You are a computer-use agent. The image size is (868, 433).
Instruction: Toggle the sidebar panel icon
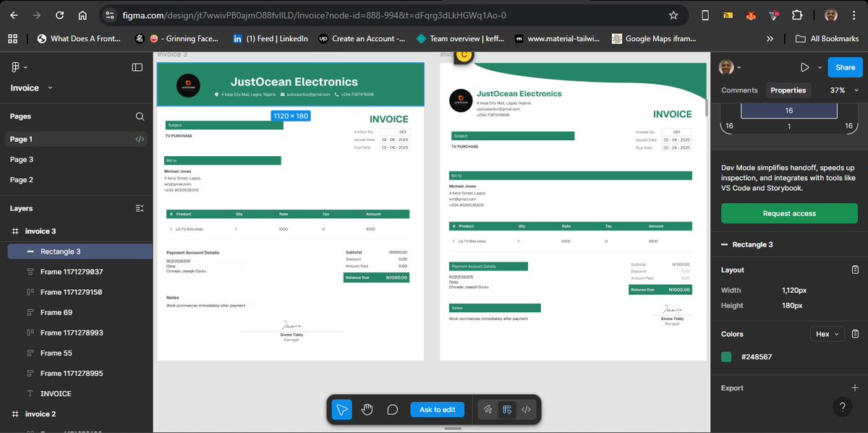137,67
